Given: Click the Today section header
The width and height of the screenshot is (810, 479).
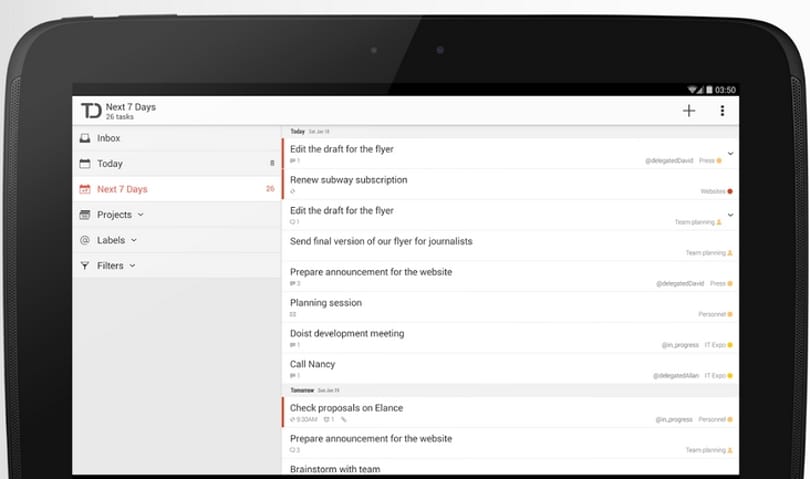Looking at the screenshot, I should (x=510, y=132).
